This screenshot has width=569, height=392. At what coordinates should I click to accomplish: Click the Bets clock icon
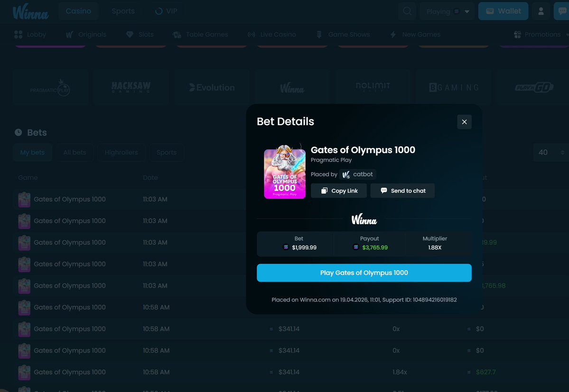pyautogui.click(x=18, y=132)
